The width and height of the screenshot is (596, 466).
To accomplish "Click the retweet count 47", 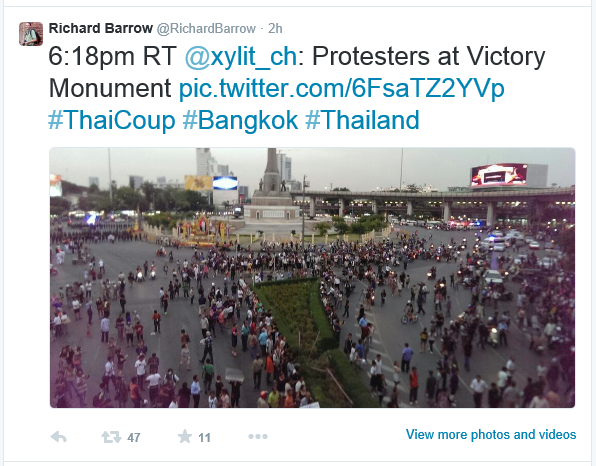I will pos(134,438).
